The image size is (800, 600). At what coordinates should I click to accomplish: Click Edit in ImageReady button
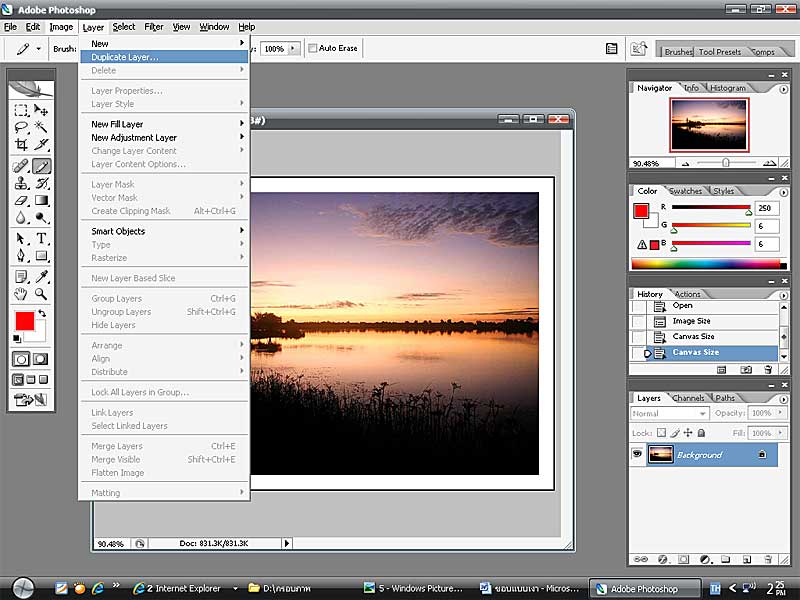tap(31, 399)
